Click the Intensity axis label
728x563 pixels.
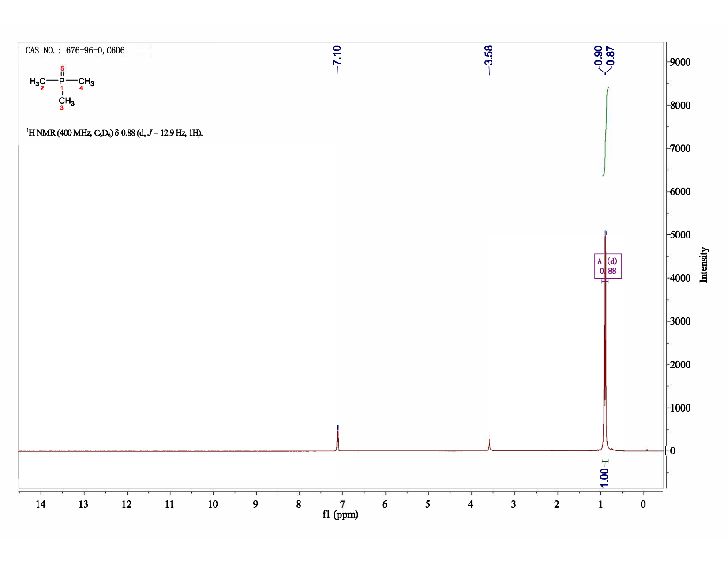(x=703, y=264)
